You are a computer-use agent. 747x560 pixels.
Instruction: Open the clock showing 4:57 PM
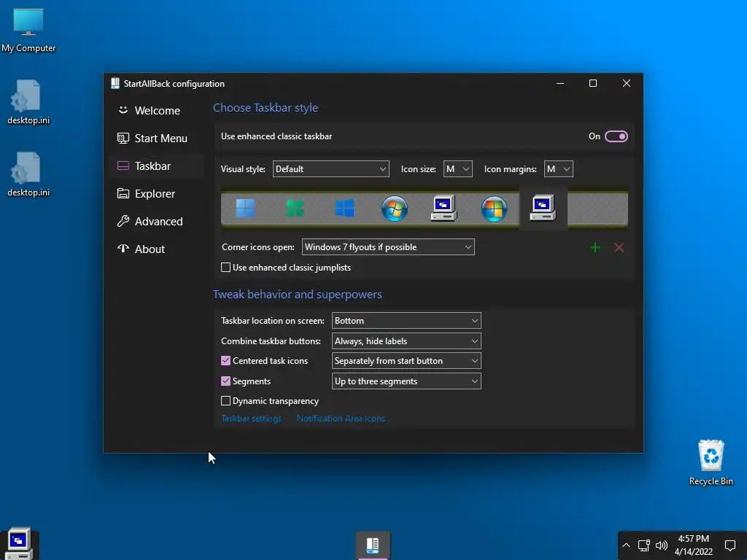point(694,545)
